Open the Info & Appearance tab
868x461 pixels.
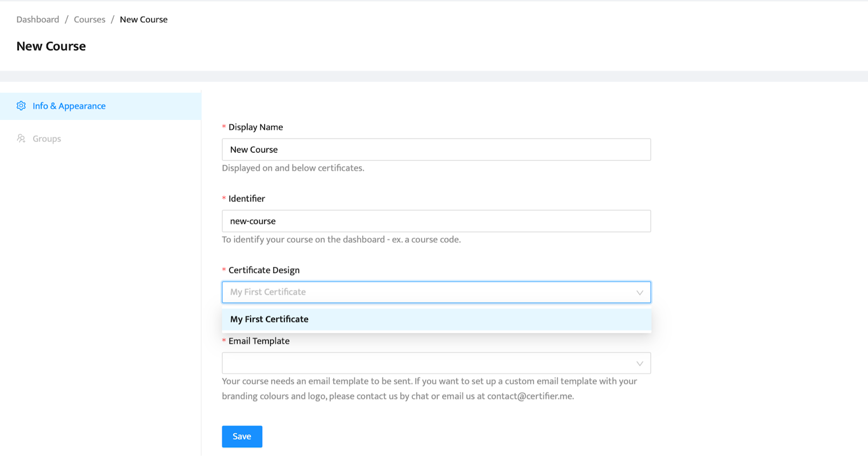tap(100, 106)
